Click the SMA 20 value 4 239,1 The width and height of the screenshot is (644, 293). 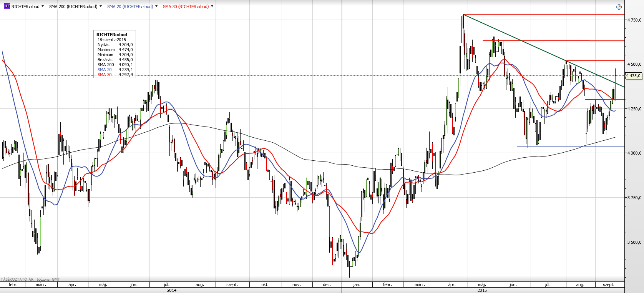click(126, 70)
